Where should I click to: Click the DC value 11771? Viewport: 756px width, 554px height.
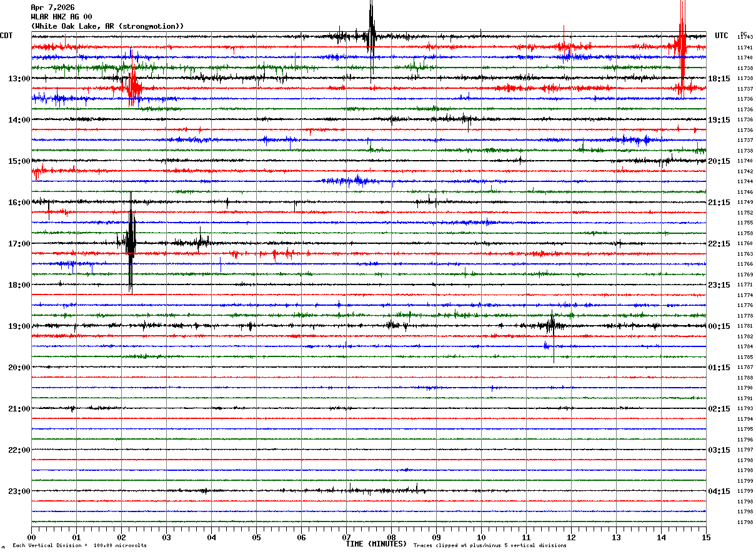pos(745,285)
